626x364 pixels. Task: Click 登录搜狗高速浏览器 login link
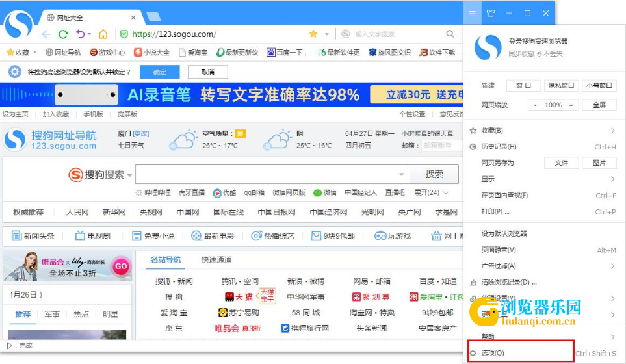pos(538,41)
